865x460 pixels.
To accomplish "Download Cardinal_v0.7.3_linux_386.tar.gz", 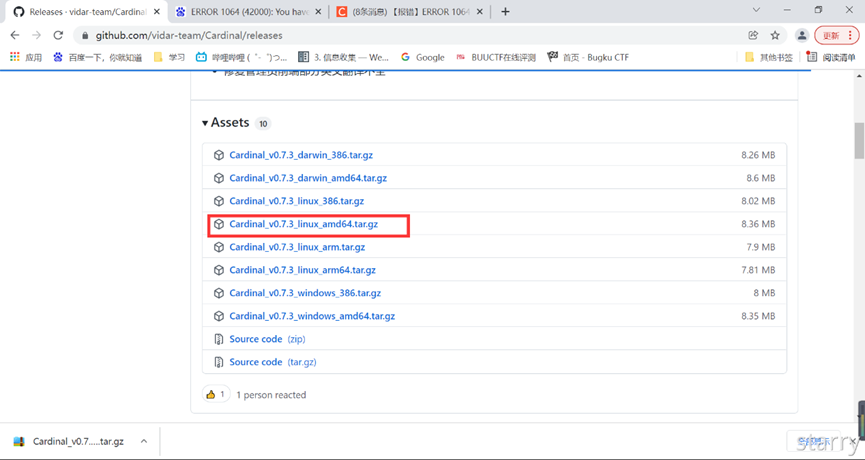I will (297, 201).
